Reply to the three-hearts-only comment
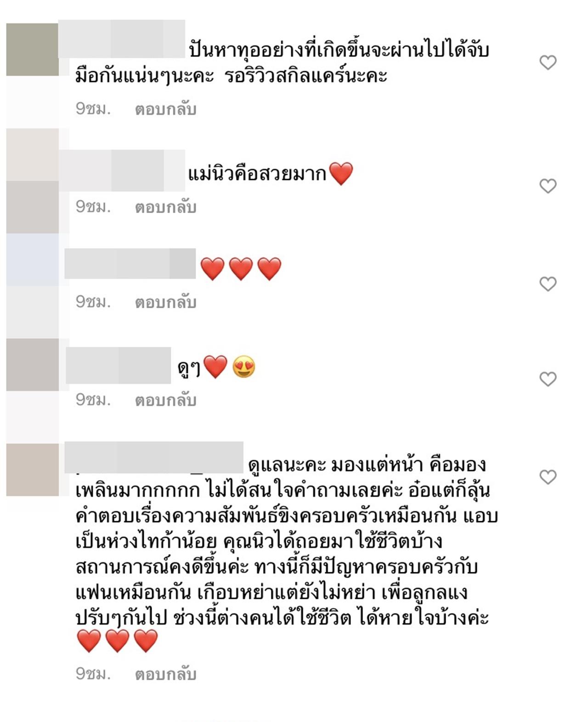Viewport: 588px width, 722px height. click(x=165, y=302)
